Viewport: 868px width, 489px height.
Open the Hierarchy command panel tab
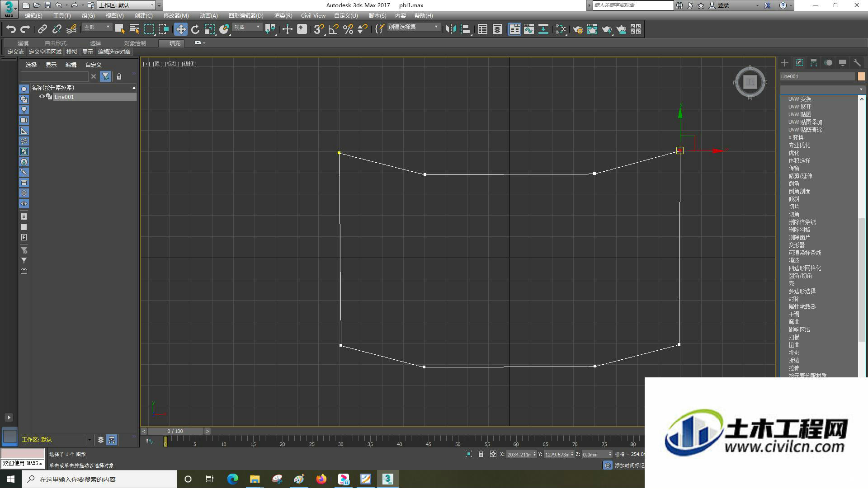click(814, 63)
